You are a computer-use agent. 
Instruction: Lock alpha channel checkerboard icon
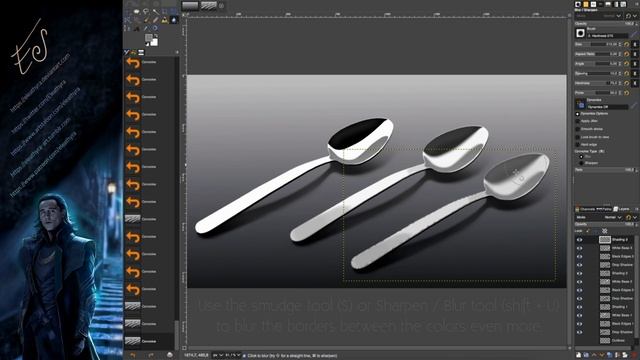(x=604, y=231)
